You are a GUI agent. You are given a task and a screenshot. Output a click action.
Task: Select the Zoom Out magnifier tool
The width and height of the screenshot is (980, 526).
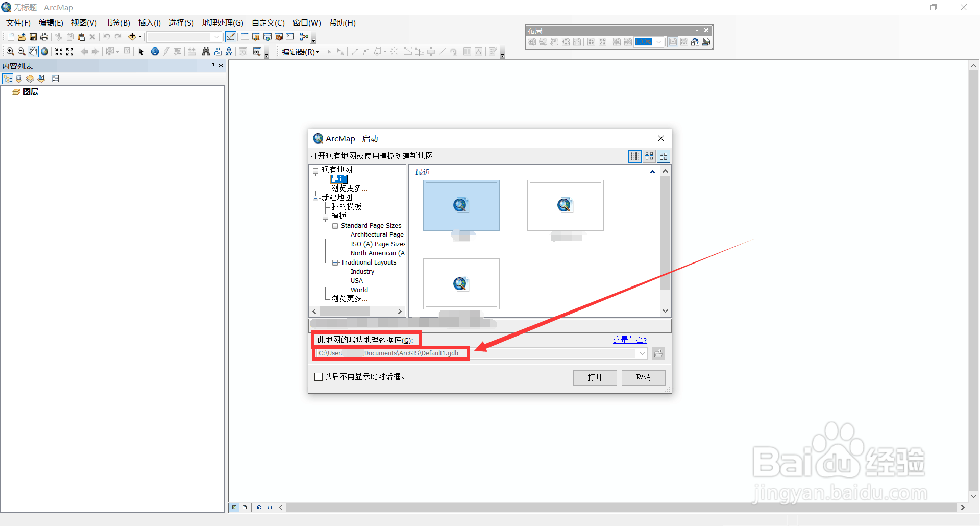coord(21,52)
